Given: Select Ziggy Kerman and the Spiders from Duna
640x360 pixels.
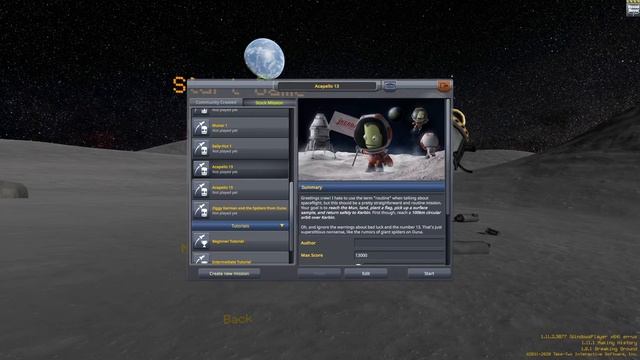Looking at the screenshot, I should [240, 211].
